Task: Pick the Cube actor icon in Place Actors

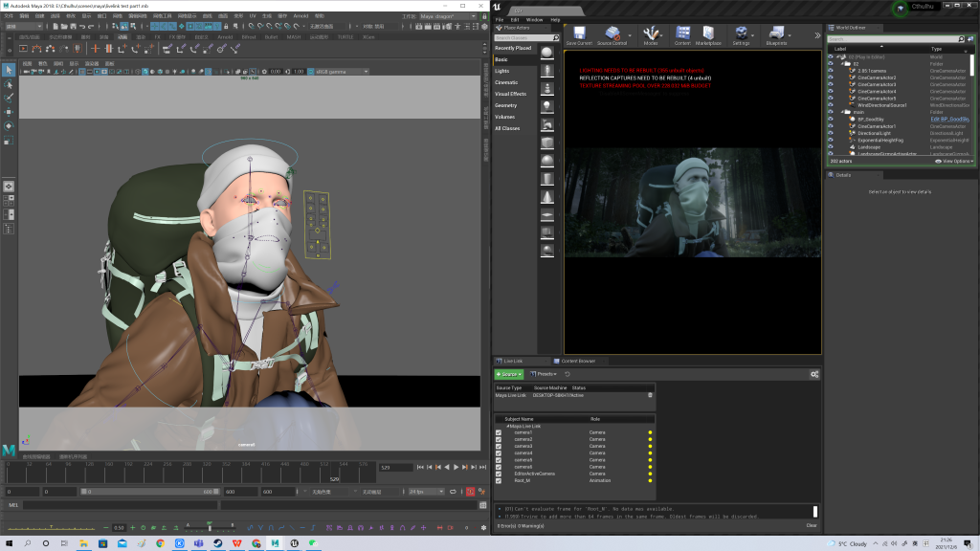Action: point(546,143)
